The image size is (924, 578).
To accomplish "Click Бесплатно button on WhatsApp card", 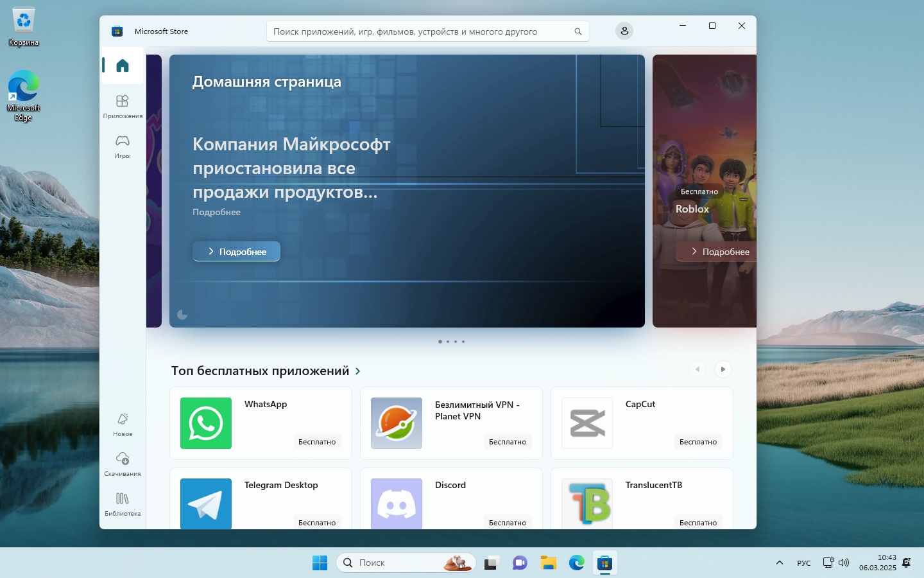I will pyautogui.click(x=317, y=442).
